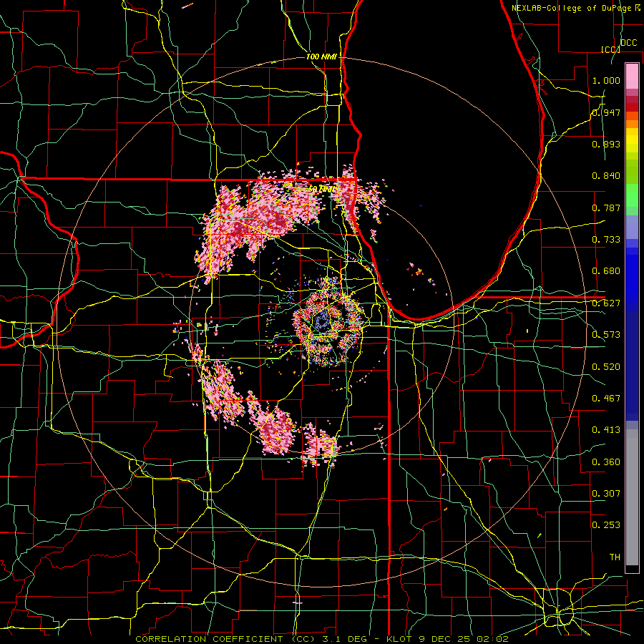
Task: Click the TH threshold label
Action: click(615, 557)
